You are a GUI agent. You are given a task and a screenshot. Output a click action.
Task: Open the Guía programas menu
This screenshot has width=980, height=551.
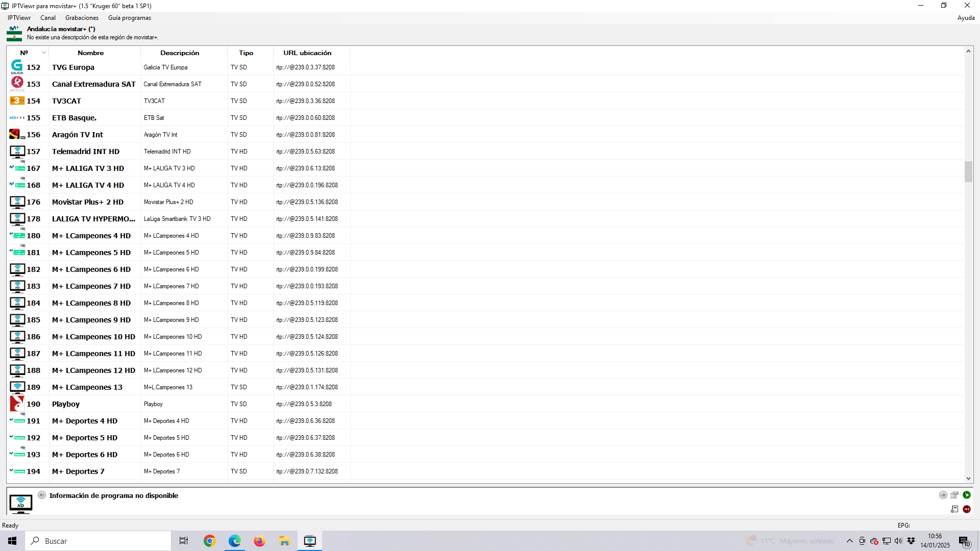130,18
